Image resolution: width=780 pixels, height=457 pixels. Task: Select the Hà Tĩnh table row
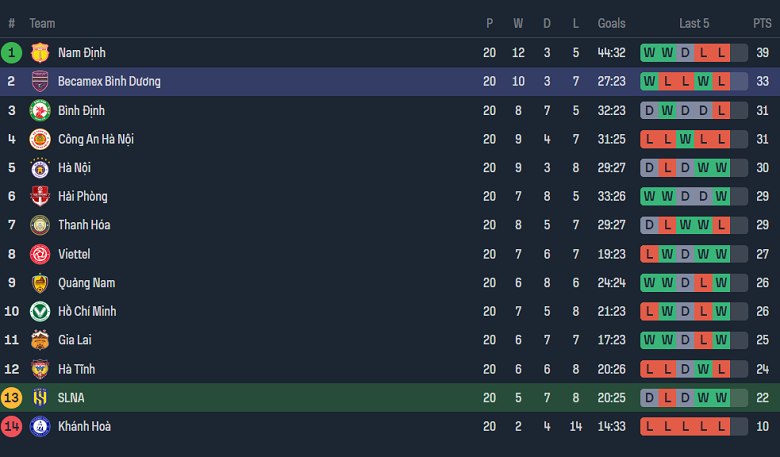tap(390, 369)
